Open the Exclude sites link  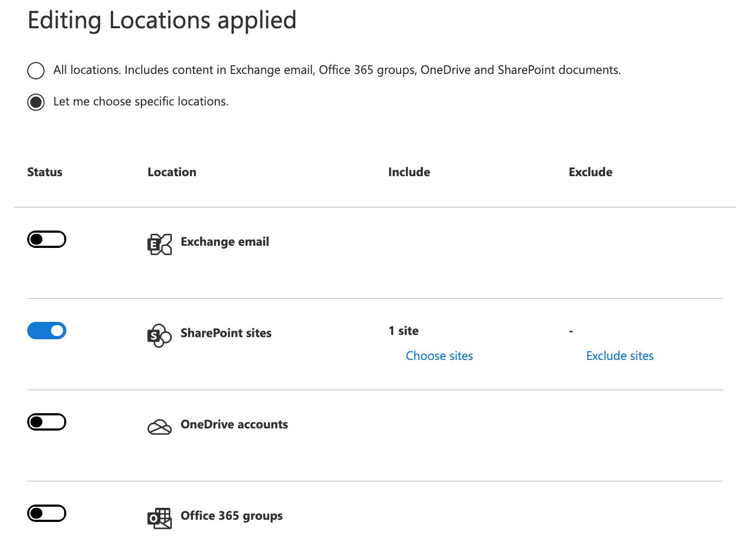620,356
